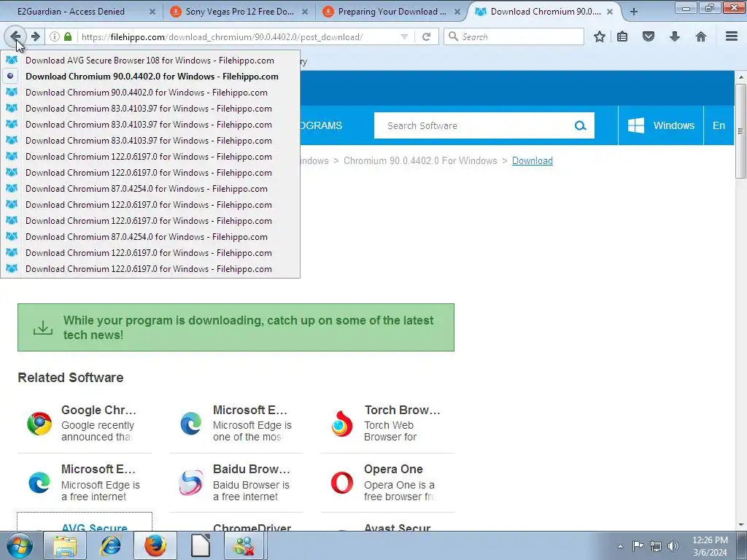Go to the Home page icon

(x=701, y=36)
